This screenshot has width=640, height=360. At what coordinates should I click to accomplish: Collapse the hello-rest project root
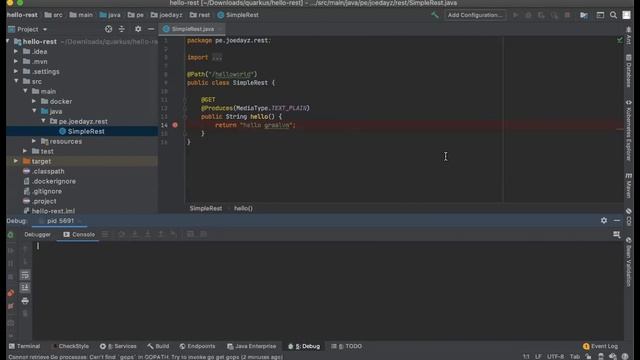click(x=8, y=41)
